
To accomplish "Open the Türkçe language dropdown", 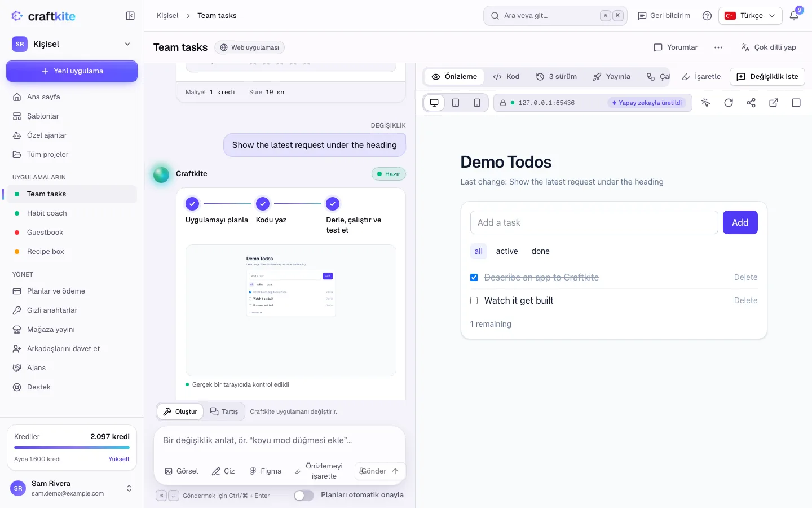I will point(751,16).
